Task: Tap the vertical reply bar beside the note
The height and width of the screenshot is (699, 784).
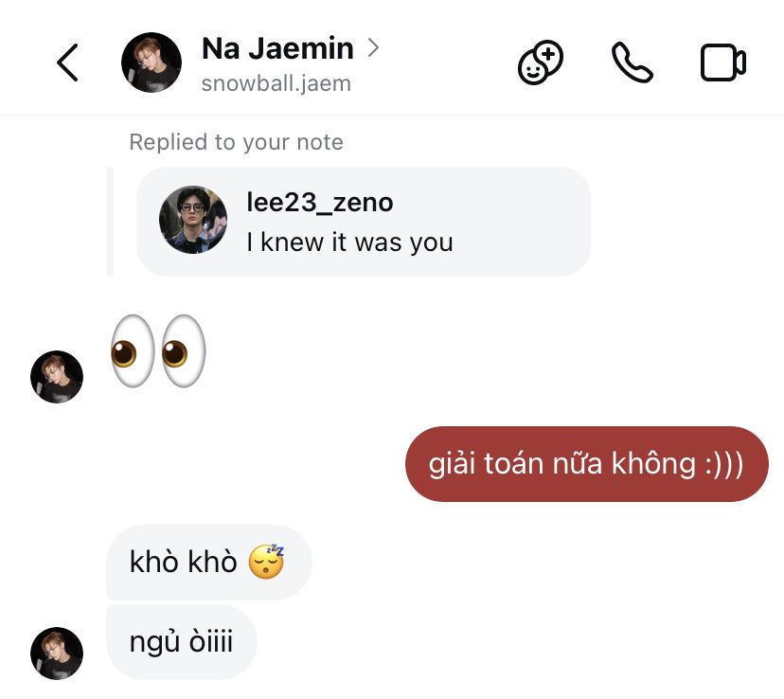Action: (x=110, y=222)
